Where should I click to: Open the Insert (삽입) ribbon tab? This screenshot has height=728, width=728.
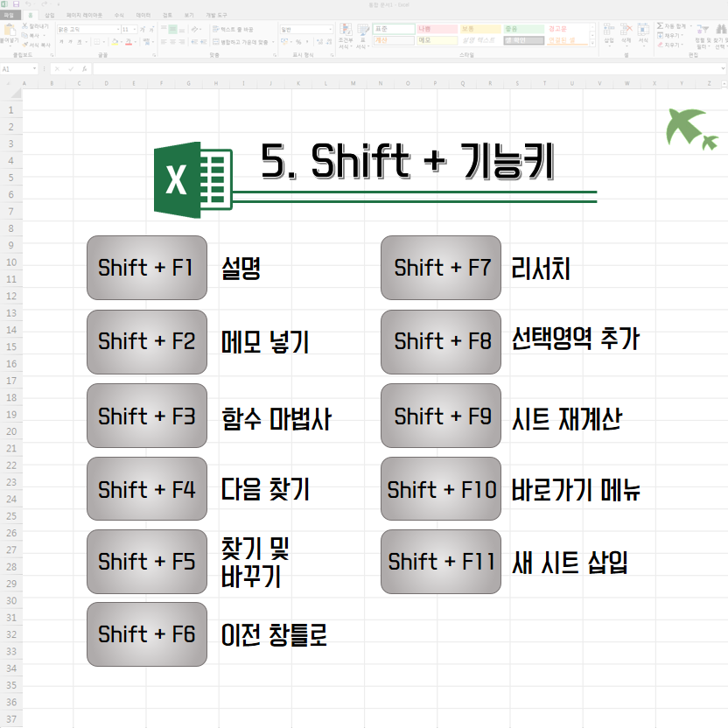49,15
